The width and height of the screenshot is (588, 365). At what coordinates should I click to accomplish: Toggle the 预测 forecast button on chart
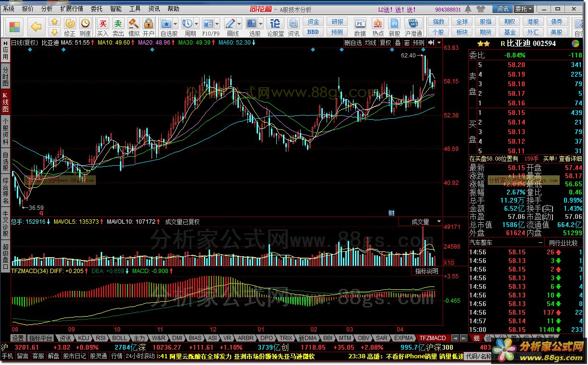pos(419,43)
